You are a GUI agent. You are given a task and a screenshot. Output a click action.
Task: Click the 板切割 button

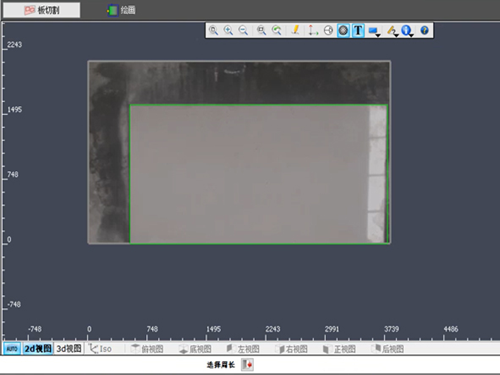tap(42, 10)
